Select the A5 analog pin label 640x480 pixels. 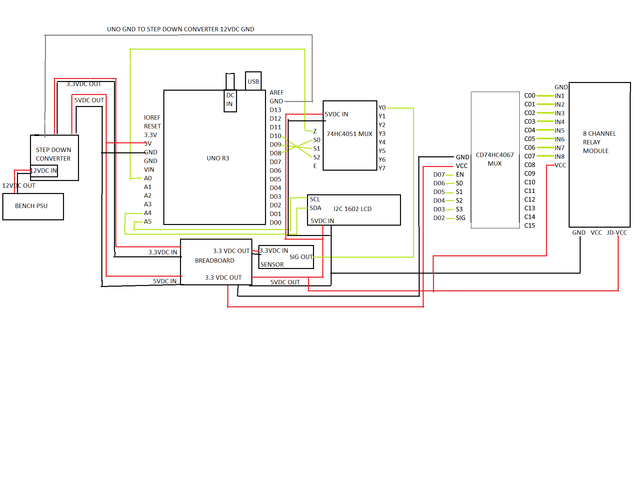pyautogui.click(x=148, y=222)
